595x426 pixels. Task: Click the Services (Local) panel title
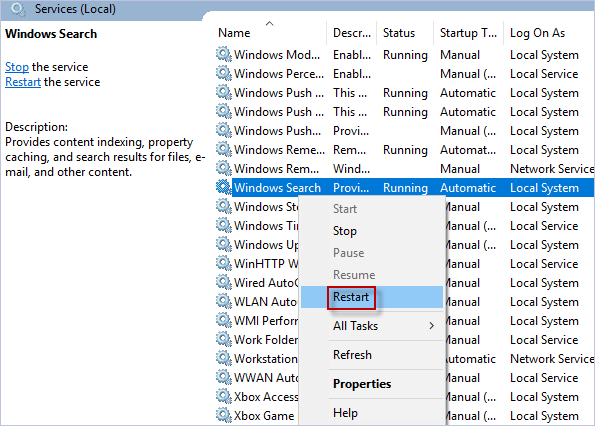pyautogui.click(x=75, y=9)
